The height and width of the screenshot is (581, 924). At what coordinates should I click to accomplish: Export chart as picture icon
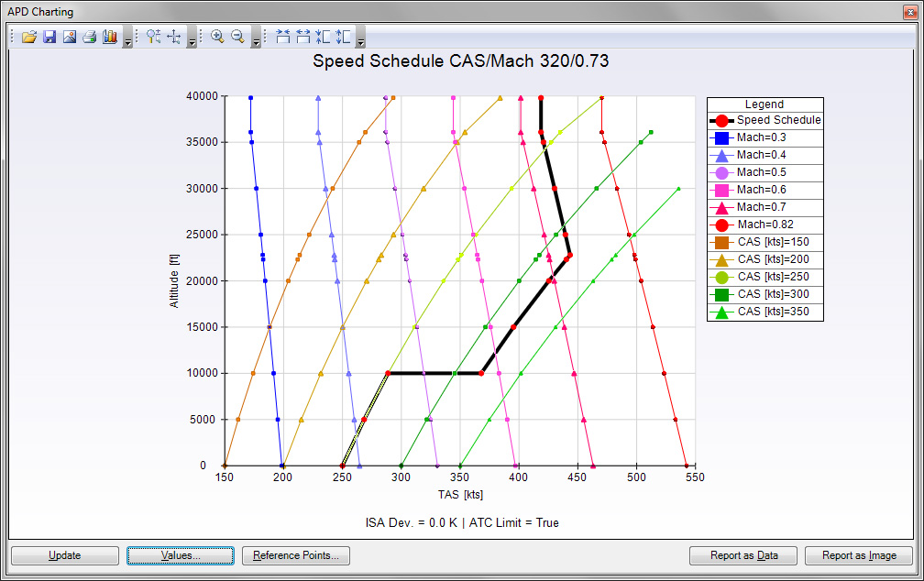(x=70, y=38)
